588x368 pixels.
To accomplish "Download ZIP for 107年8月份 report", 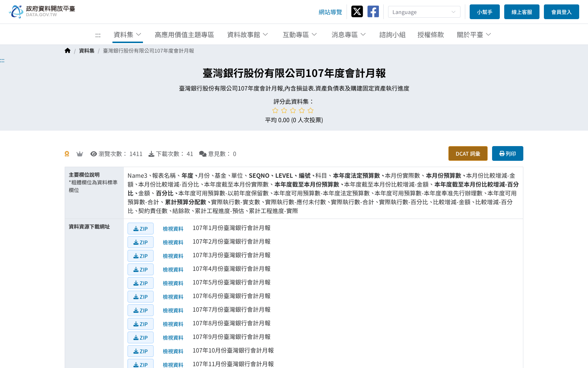I will [x=140, y=324].
